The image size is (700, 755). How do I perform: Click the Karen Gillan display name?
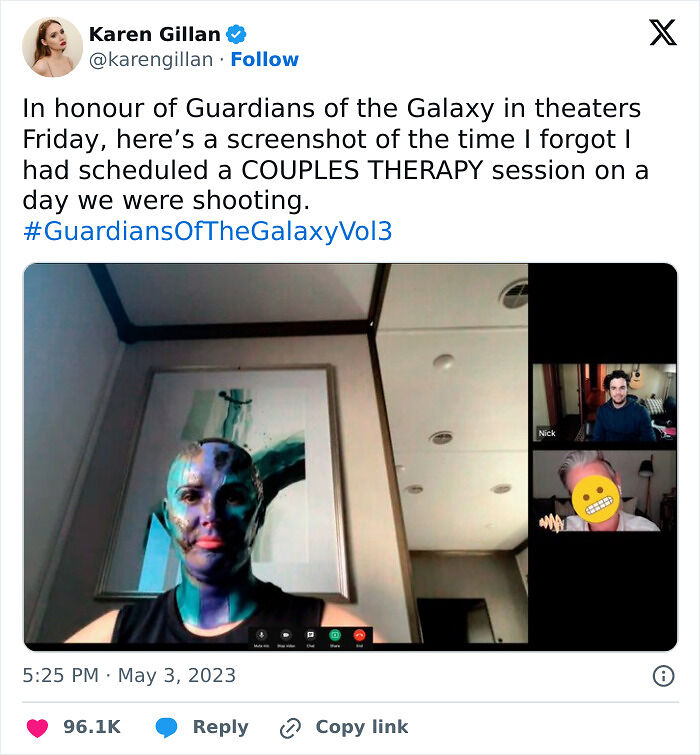155,34
